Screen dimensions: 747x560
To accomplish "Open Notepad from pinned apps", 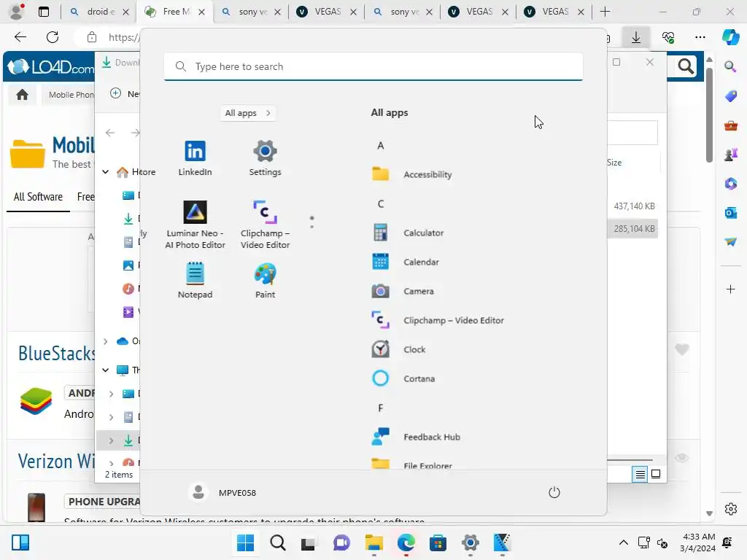I will (x=195, y=281).
